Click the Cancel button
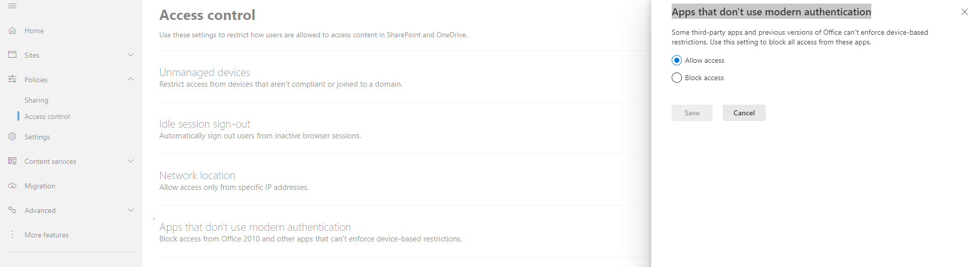 tap(744, 113)
